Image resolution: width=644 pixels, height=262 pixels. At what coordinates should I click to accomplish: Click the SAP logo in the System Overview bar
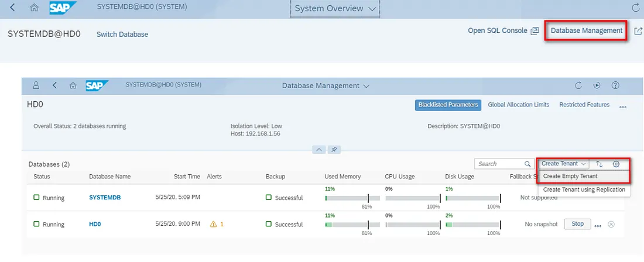point(61,8)
